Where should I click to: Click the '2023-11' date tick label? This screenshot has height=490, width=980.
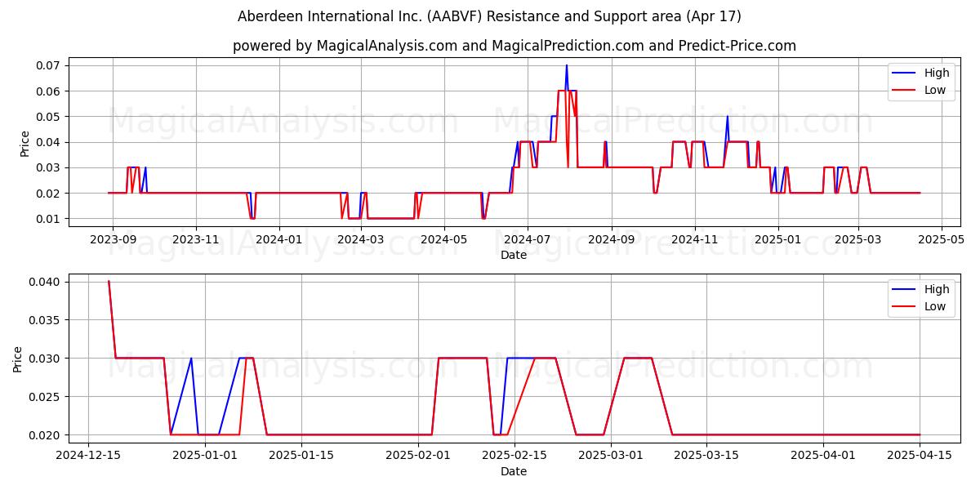196,240
